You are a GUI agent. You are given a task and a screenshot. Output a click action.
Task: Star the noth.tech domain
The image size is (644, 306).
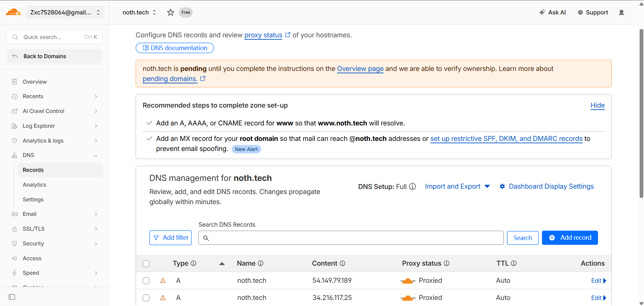171,12
